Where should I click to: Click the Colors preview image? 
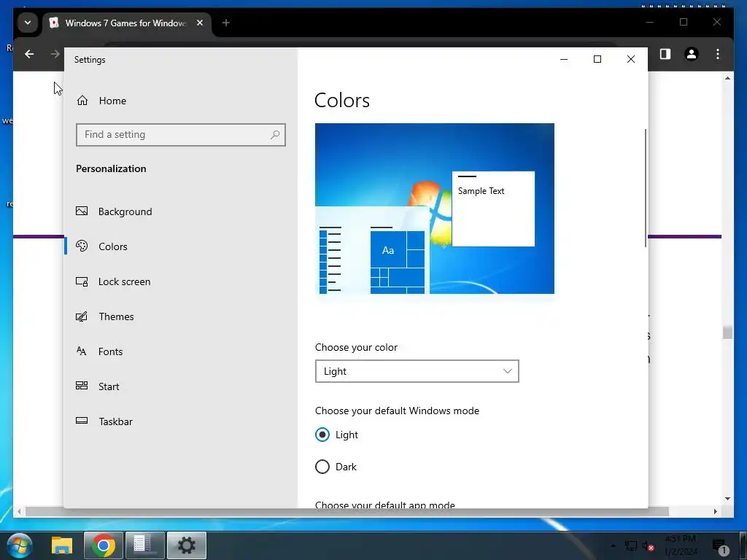[435, 209]
